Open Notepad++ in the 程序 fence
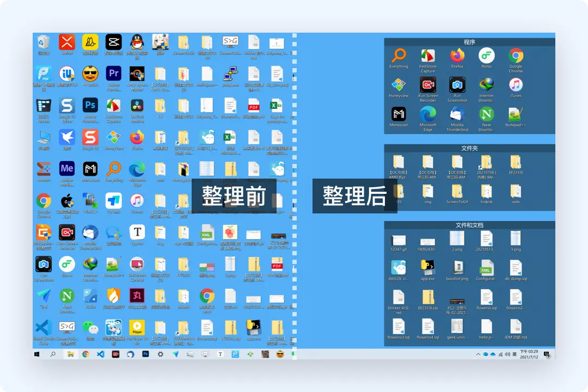 (516, 114)
